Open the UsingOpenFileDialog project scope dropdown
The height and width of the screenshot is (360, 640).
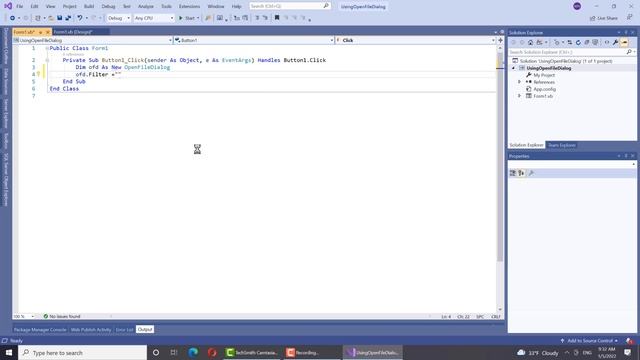click(93, 40)
